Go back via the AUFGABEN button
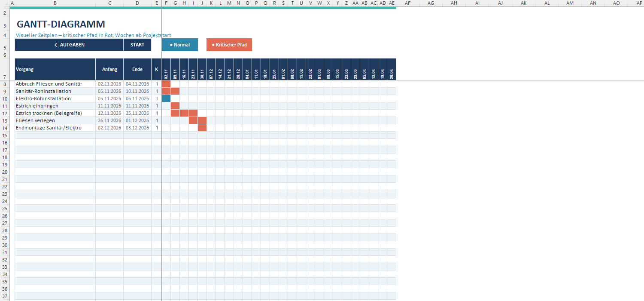The image size is (644, 301). (x=69, y=45)
